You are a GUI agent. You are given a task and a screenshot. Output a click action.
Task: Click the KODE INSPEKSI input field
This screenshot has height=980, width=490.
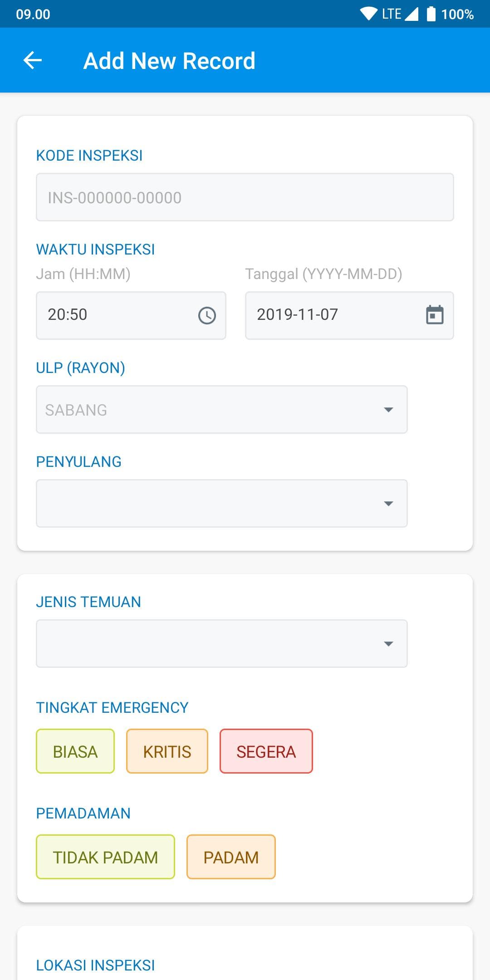245,197
